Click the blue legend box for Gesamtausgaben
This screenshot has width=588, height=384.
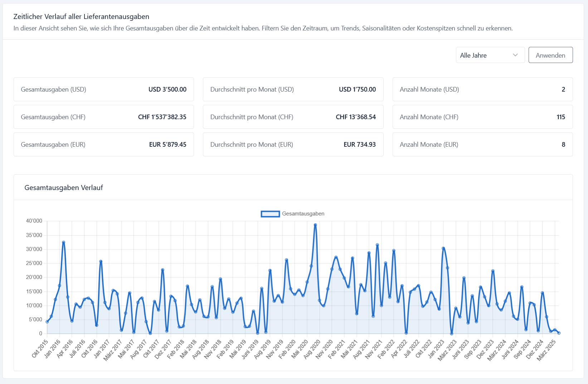pyautogui.click(x=270, y=214)
